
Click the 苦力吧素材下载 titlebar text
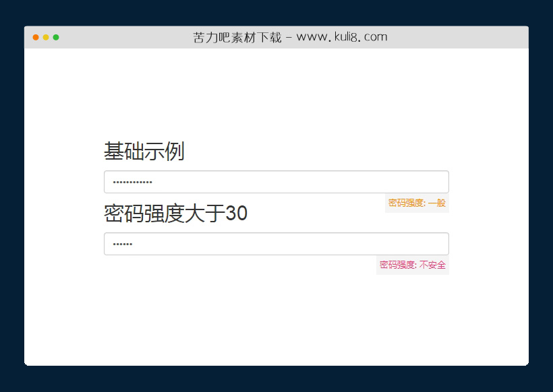pyautogui.click(x=236, y=37)
